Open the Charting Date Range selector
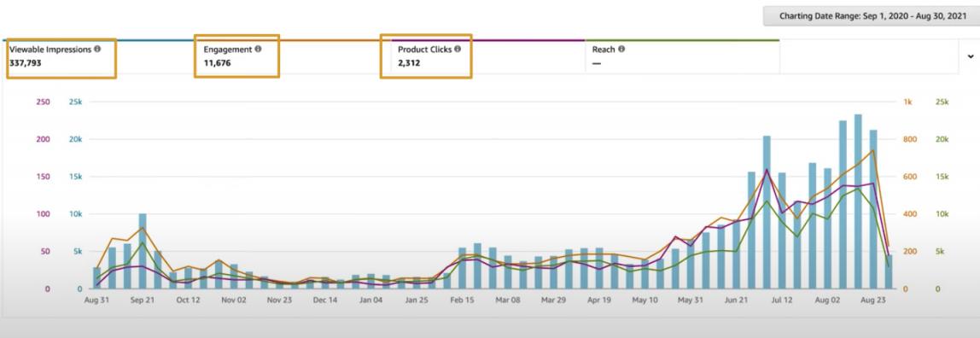This screenshot has height=338, width=980. (x=872, y=16)
